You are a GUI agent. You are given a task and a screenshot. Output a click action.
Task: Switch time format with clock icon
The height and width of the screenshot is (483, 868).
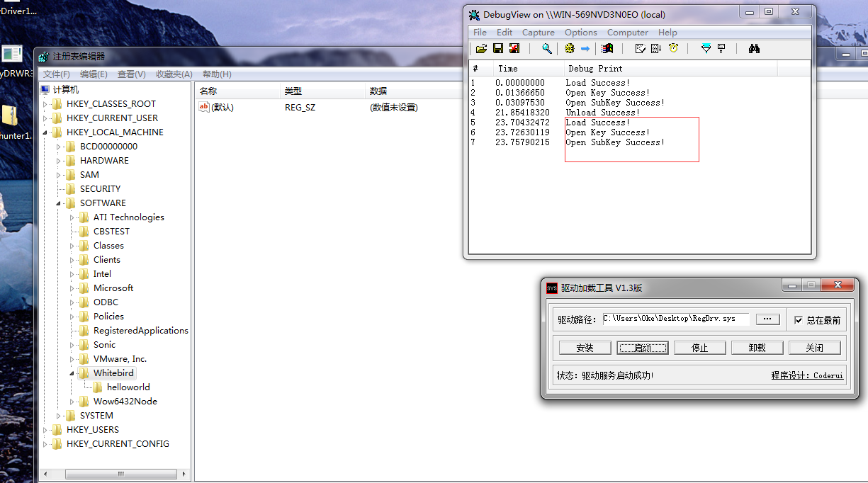click(x=673, y=48)
